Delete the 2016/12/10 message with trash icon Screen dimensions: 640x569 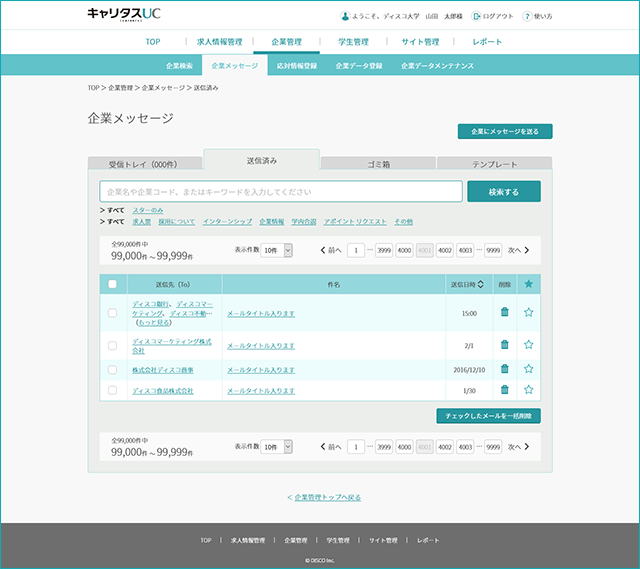click(504, 369)
